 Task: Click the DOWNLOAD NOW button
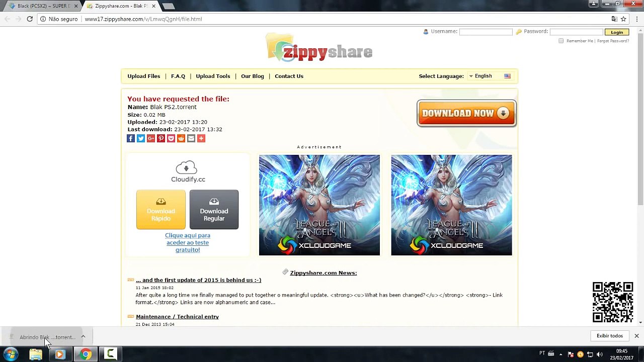[466, 113]
